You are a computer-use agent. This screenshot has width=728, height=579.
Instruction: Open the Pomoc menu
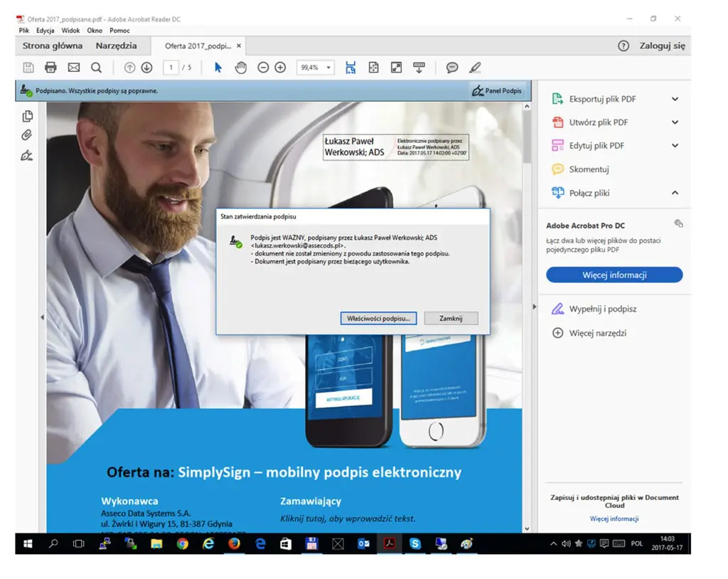[x=119, y=30]
